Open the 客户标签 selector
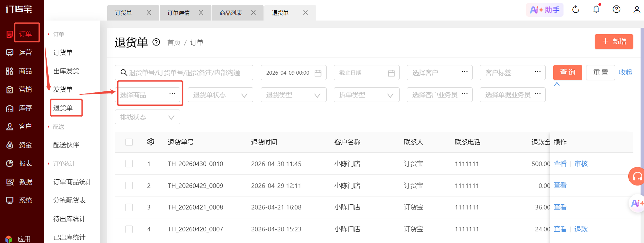 [x=513, y=73]
